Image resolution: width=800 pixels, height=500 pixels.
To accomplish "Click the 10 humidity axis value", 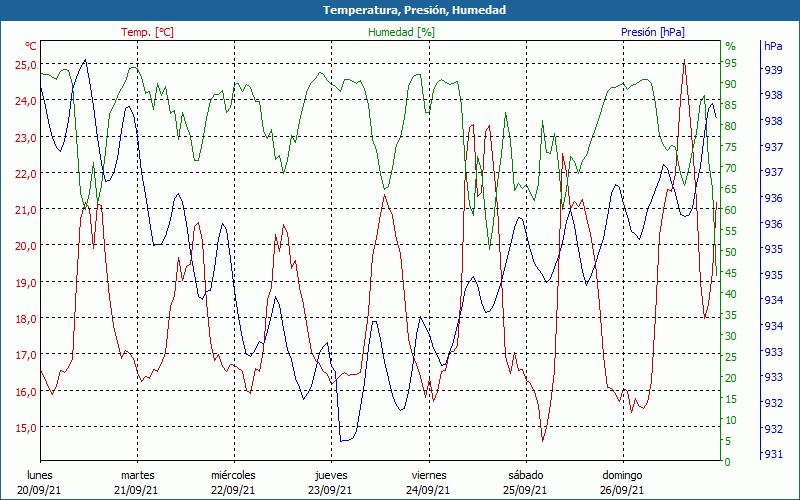I will click(x=731, y=420).
